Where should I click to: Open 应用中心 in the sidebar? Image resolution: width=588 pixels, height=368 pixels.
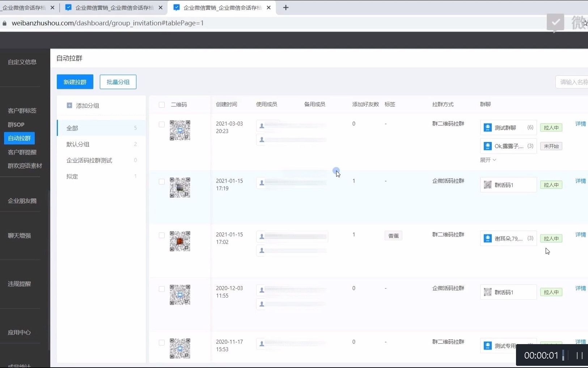tap(19, 332)
